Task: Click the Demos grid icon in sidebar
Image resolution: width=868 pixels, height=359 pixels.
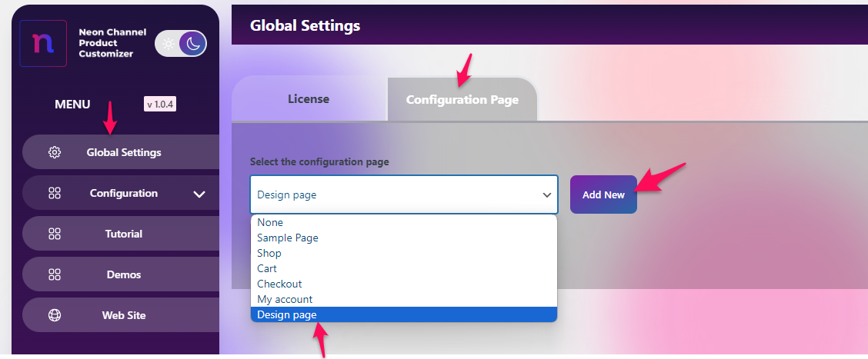Action: point(55,274)
